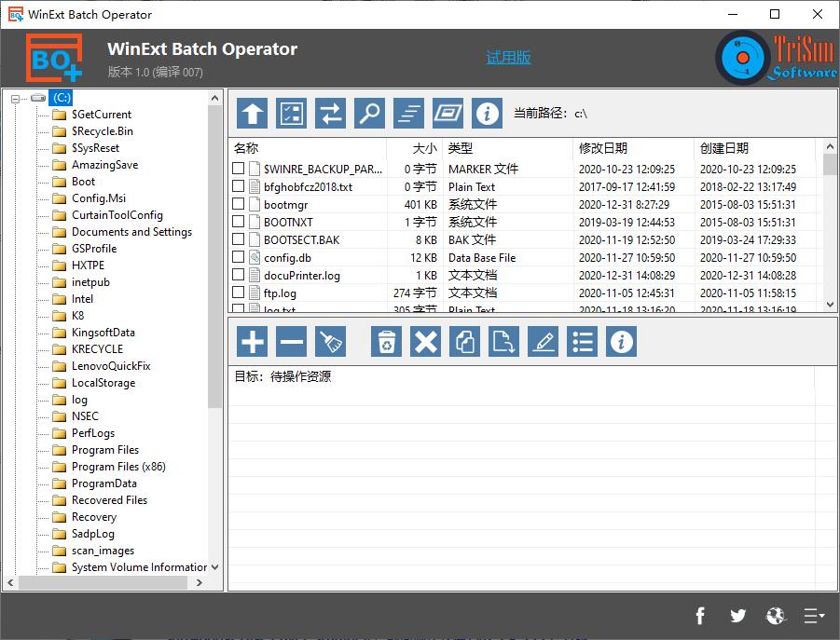Tick the docuPrinter.log checkbox
The height and width of the screenshot is (640, 840).
239,275
